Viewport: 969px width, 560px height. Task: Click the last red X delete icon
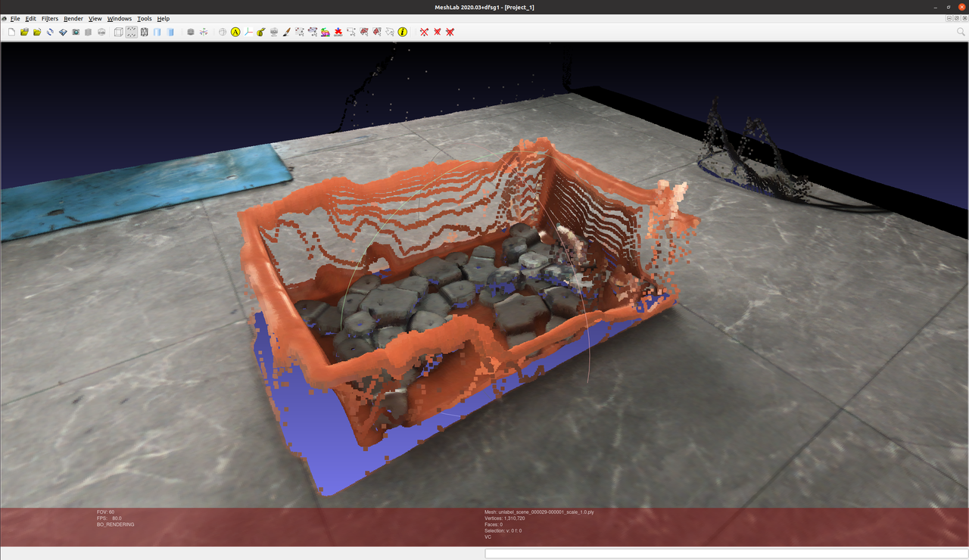450,32
